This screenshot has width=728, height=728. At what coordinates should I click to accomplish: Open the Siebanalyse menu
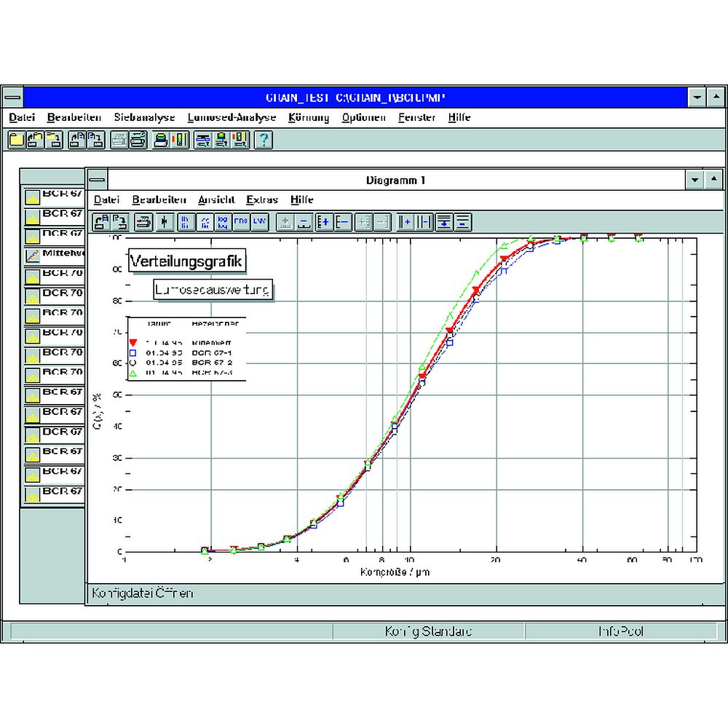(x=144, y=117)
